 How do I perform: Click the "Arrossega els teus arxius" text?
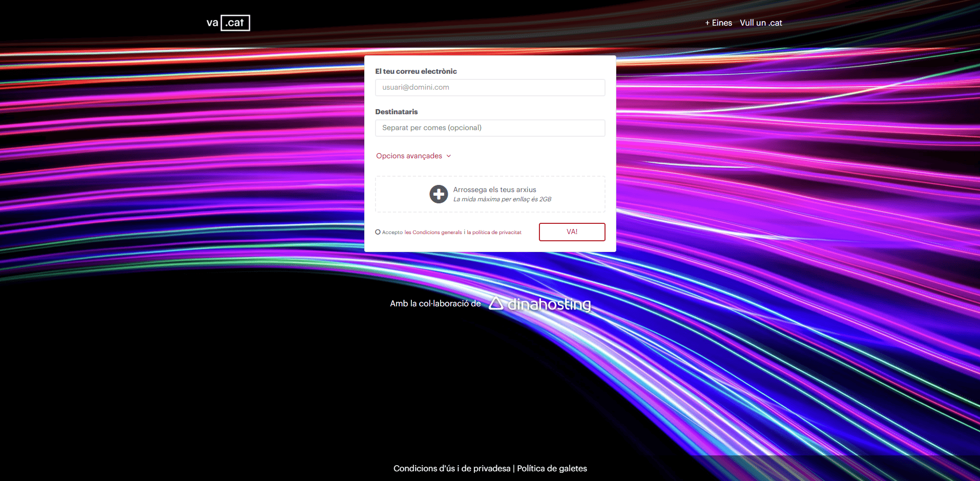click(494, 190)
